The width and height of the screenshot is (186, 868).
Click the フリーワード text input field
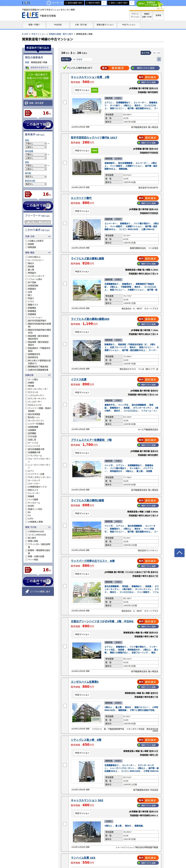click(x=38, y=222)
